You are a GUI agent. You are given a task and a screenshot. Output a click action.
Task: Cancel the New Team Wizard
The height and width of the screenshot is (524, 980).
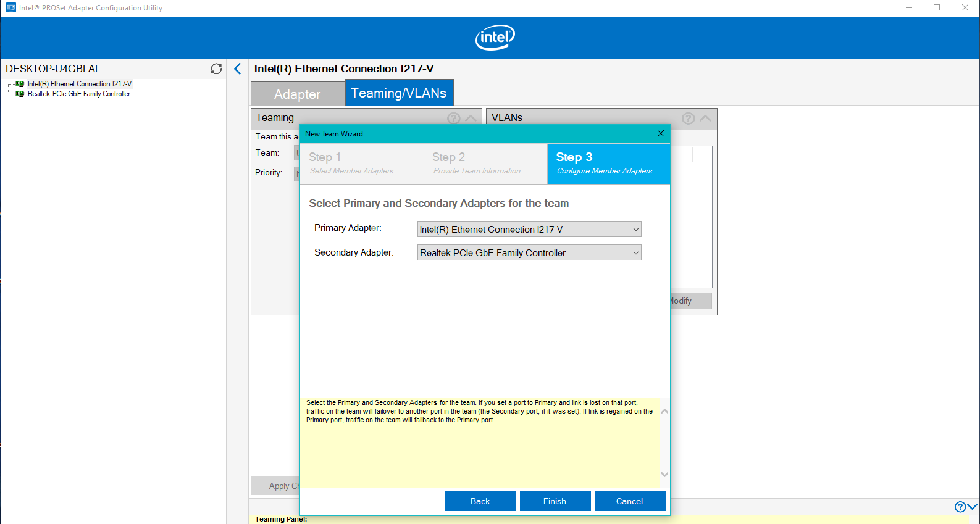click(630, 501)
